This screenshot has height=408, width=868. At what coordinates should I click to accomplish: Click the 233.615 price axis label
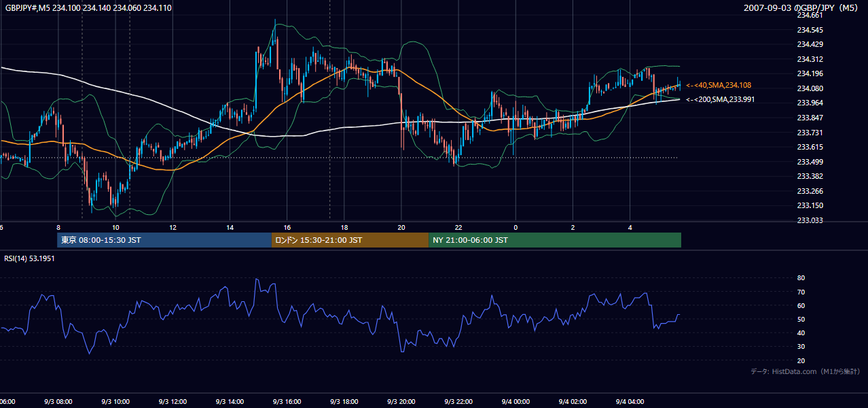[x=810, y=147]
